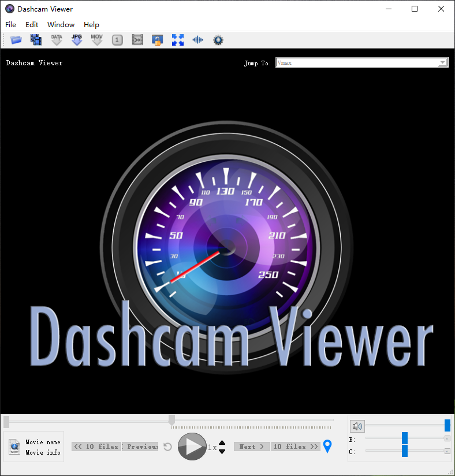The image size is (455, 476).
Task: Toggle full screen with the blue arrows
Action: (x=178, y=40)
